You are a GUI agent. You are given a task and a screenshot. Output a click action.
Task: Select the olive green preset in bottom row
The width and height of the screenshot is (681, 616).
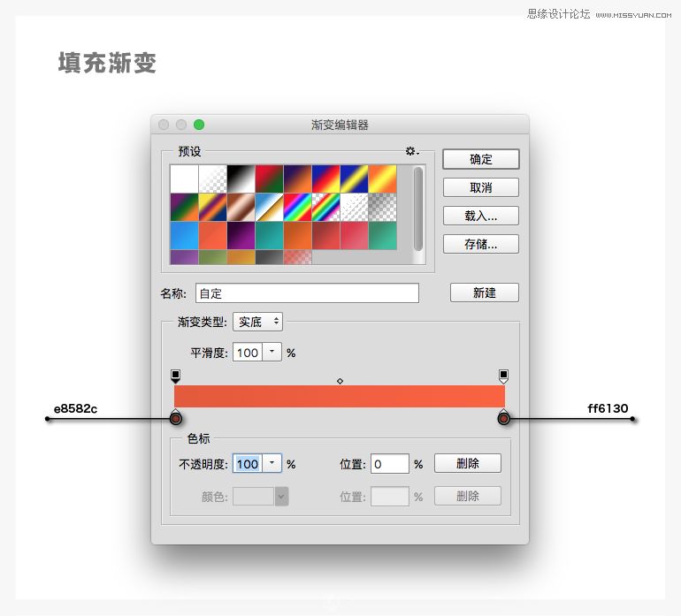click(213, 257)
